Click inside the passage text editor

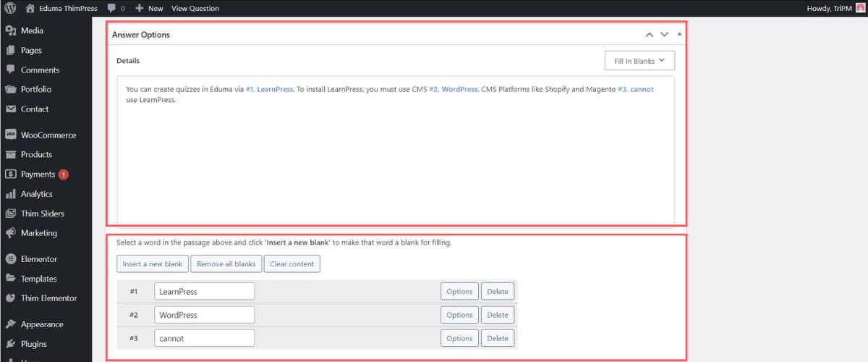point(396,152)
